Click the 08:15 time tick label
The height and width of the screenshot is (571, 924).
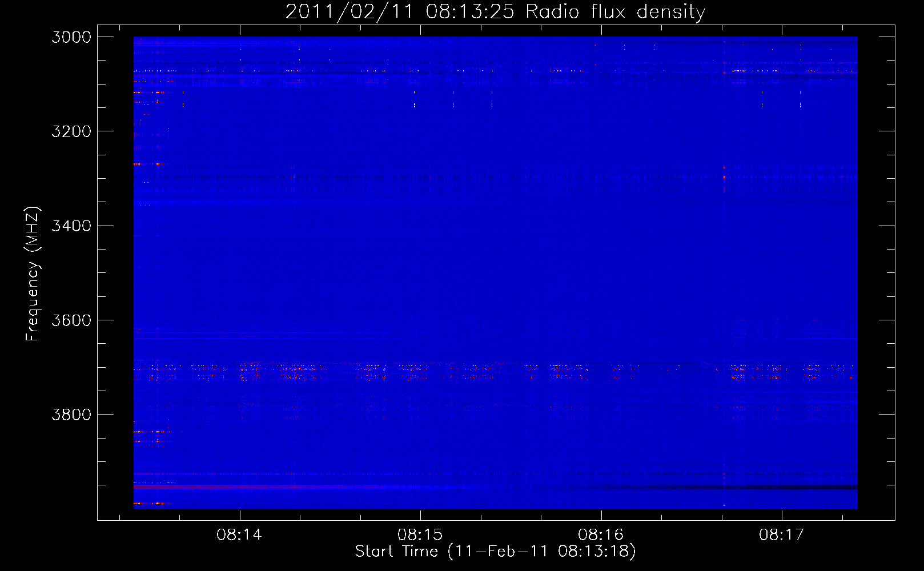[x=420, y=534]
